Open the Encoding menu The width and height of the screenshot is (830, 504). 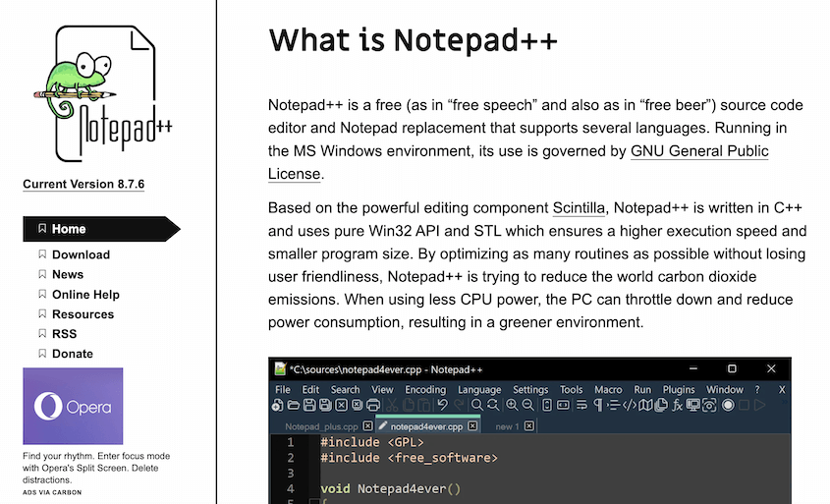tap(425, 390)
